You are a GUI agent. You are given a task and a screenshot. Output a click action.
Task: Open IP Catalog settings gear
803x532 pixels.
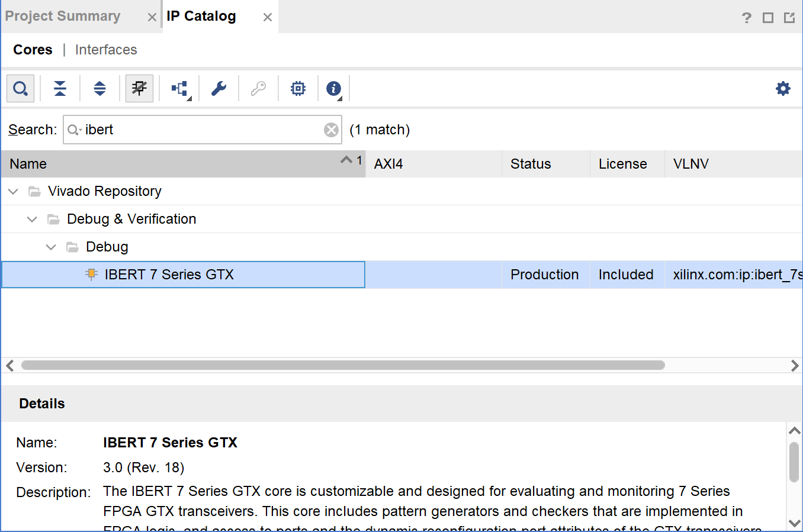coord(783,89)
